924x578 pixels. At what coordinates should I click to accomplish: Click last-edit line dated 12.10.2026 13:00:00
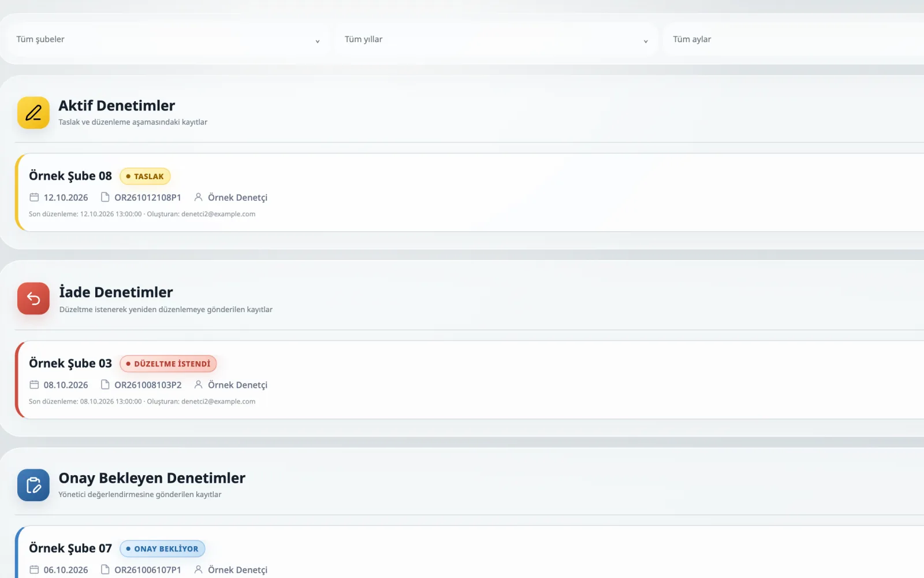click(142, 214)
